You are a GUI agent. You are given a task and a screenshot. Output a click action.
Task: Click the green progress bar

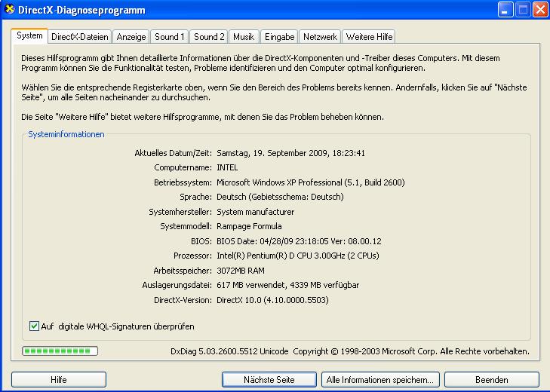click(60, 351)
